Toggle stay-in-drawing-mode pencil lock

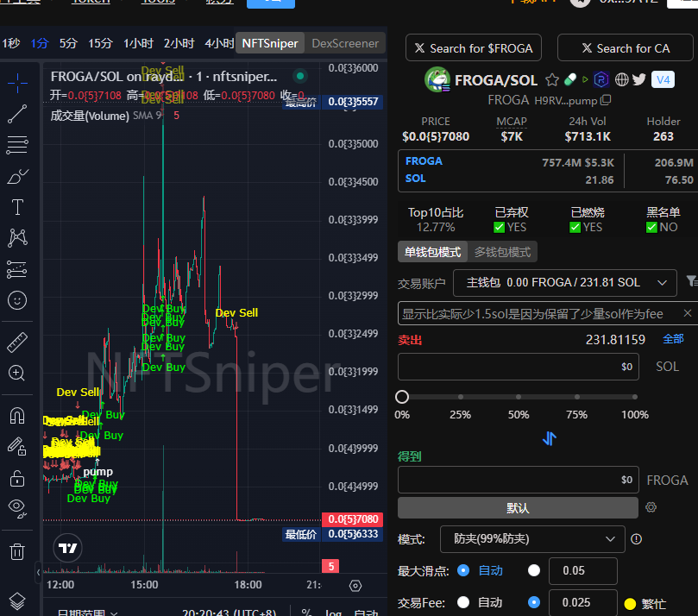pos(17,446)
